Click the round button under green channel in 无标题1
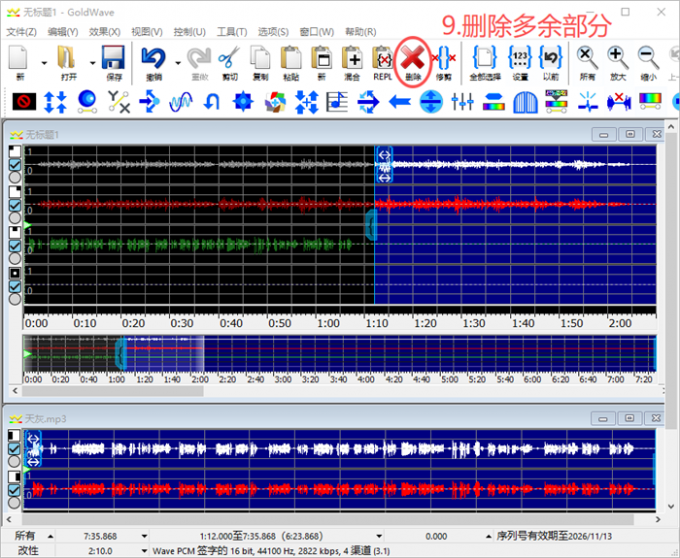 [x=15, y=258]
